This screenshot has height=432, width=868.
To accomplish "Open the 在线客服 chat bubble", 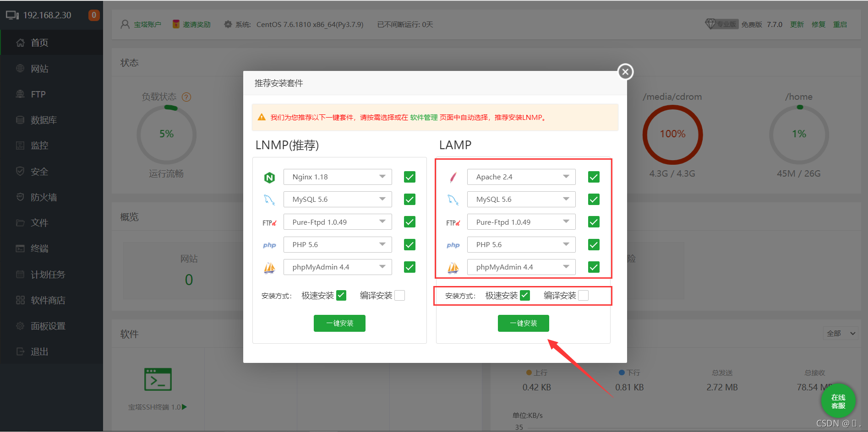I will (838, 400).
